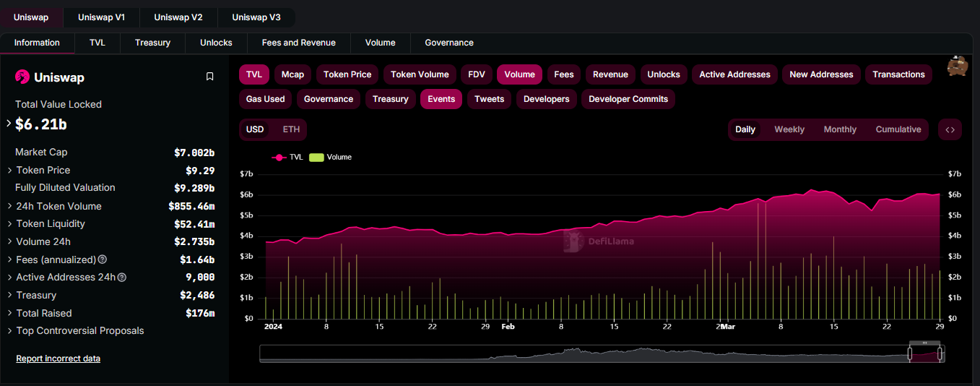Click the llama avatar icon on the chart
The image size is (980, 386).
coord(958,67)
